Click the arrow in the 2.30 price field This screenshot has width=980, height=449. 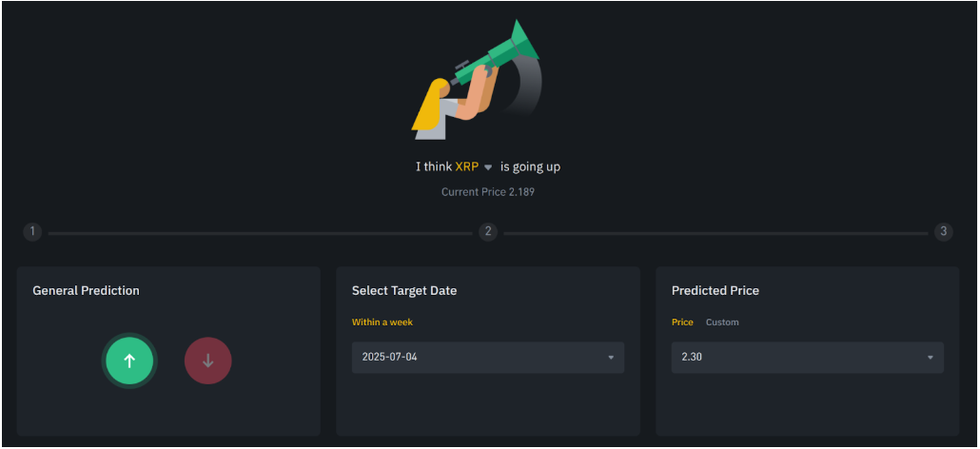[x=931, y=358]
